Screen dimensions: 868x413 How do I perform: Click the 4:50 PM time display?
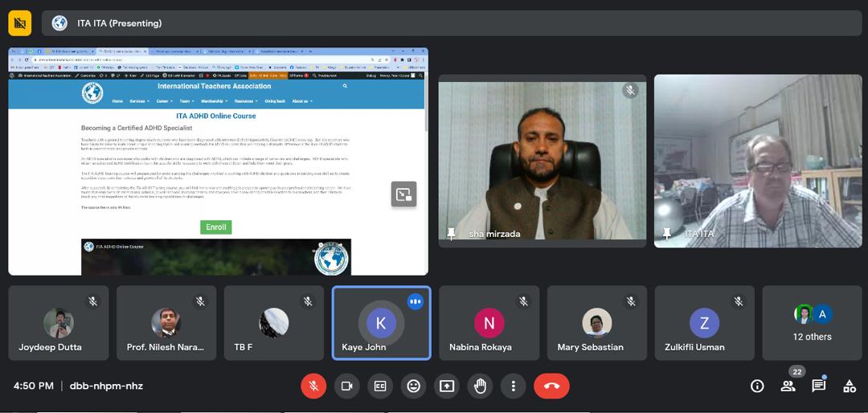coord(33,386)
